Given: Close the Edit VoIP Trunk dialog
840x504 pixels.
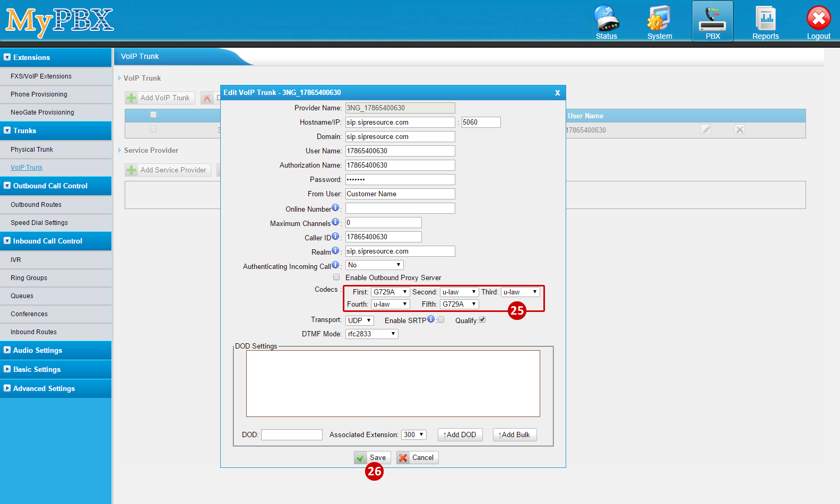Looking at the screenshot, I should pyautogui.click(x=557, y=93).
